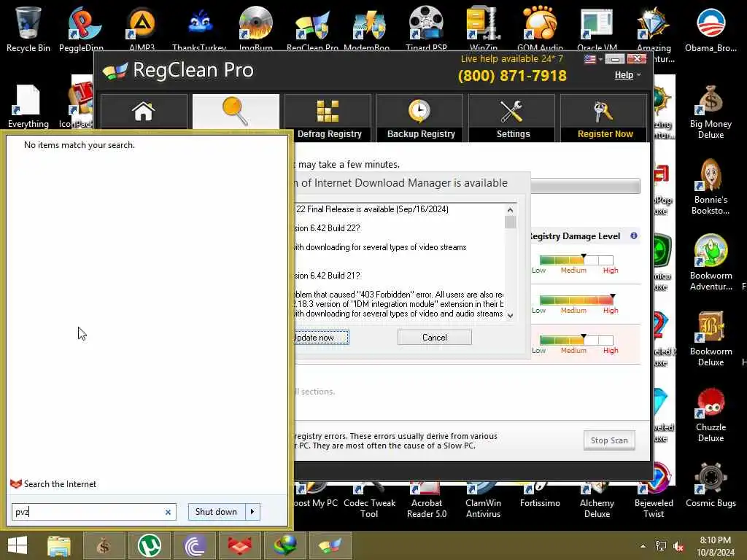Click the RegClean Pro scan progress bar
The image size is (747, 560).
pyautogui.click(x=586, y=186)
